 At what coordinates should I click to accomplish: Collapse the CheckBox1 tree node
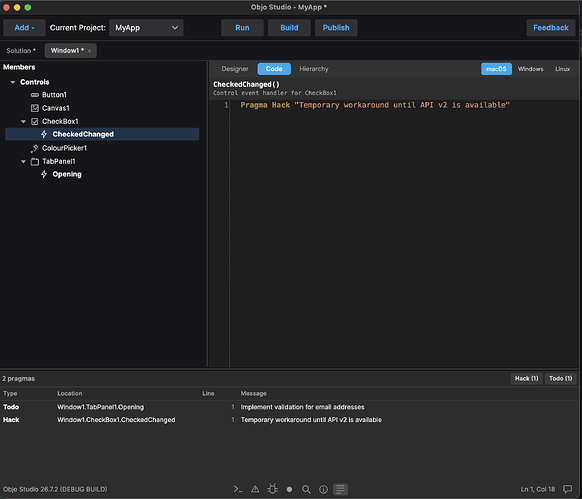pyautogui.click(x=23, y=121)
